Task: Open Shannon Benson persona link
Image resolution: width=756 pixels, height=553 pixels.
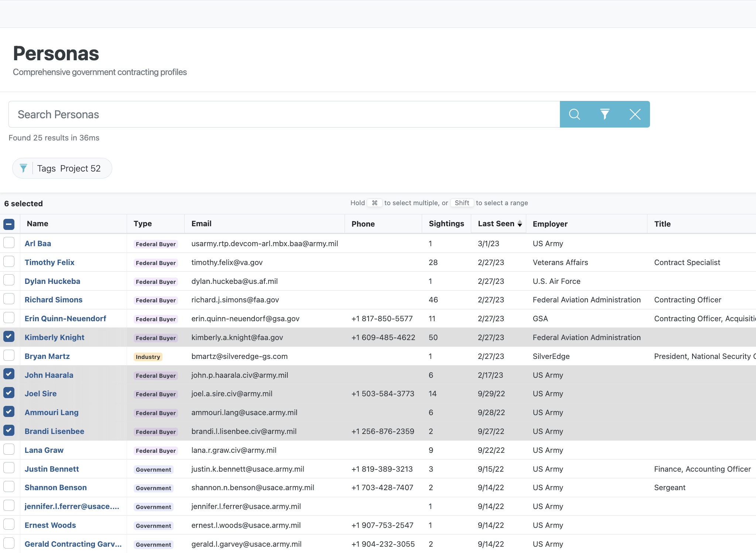Action: pyautogui.click(x=56, y=488)
